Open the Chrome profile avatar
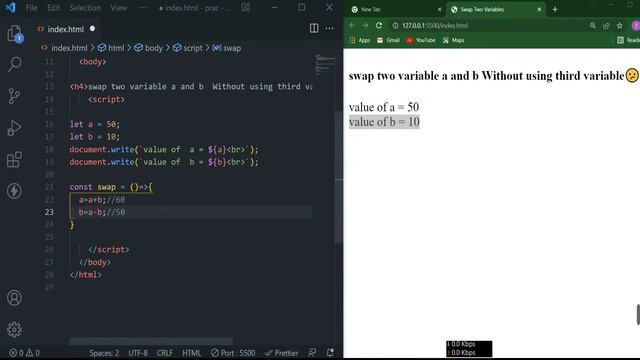This screenshot has width=640, height=360. coord(636,25)
